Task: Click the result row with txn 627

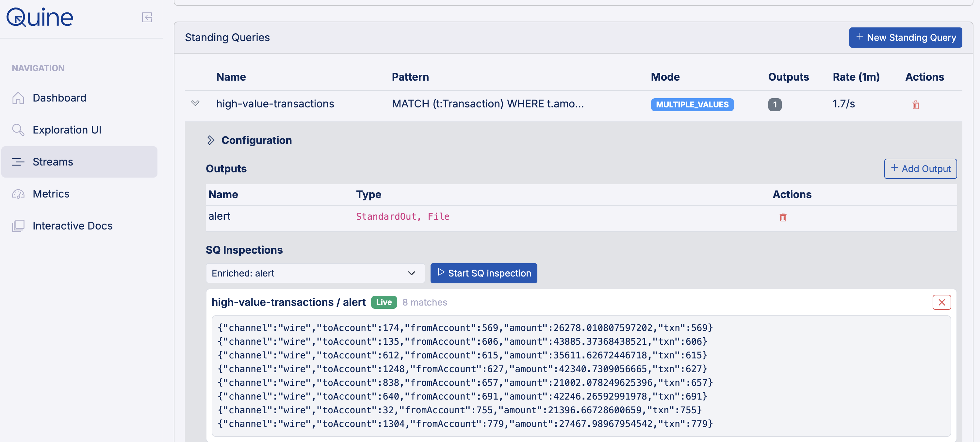Action: pos(462,369)
